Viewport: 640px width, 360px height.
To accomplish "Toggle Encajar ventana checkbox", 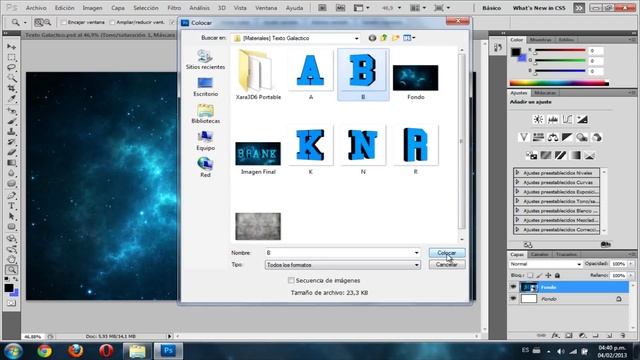I will tap(63, 22).
